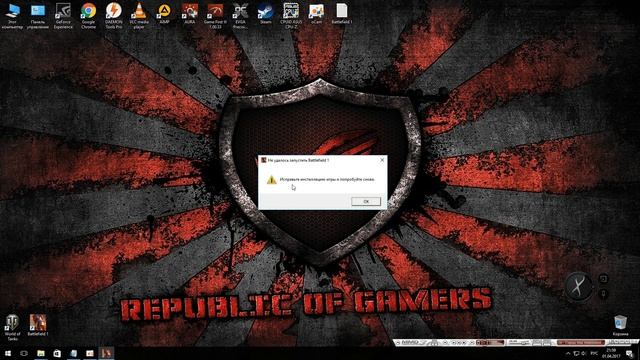Show hidden system tray icons

pos(568,353)
